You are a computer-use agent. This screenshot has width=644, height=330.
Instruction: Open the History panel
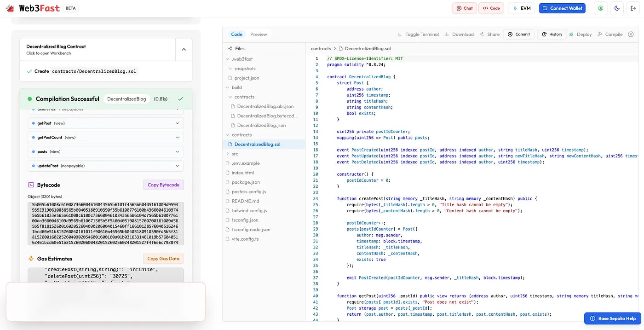pyautogui.click(x=552, y=34)
